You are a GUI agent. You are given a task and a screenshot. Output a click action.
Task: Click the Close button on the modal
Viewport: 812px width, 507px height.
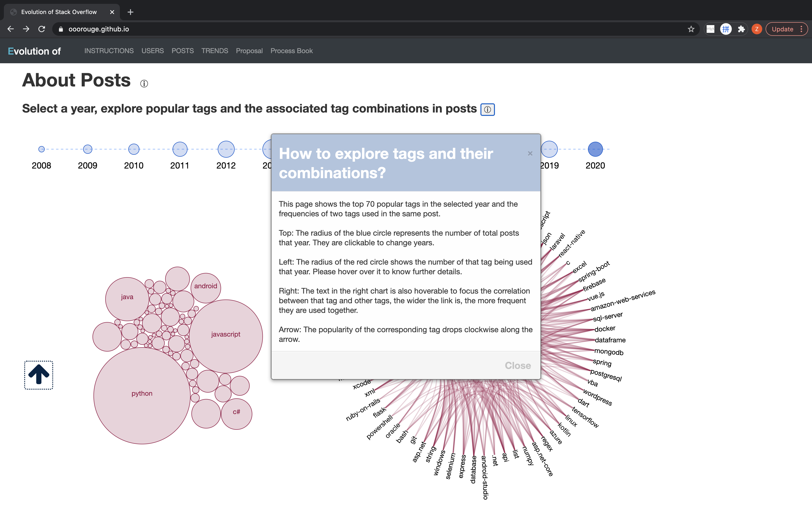(517, 365)
